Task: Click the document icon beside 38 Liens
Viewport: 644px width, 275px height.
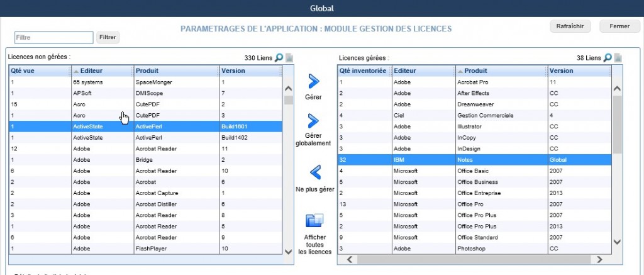Action: (619, 58)
